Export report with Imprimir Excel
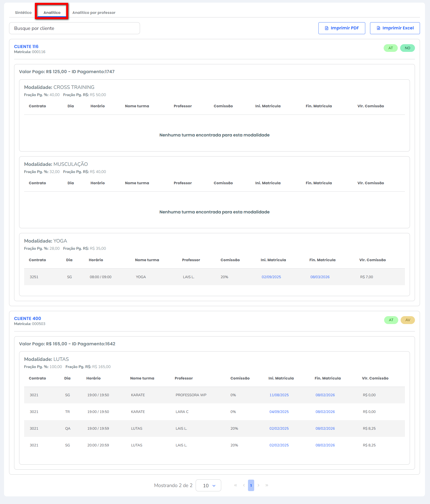The height and width of the screenshot is (504, 430). pyautogui.click(x=395, y=28)
